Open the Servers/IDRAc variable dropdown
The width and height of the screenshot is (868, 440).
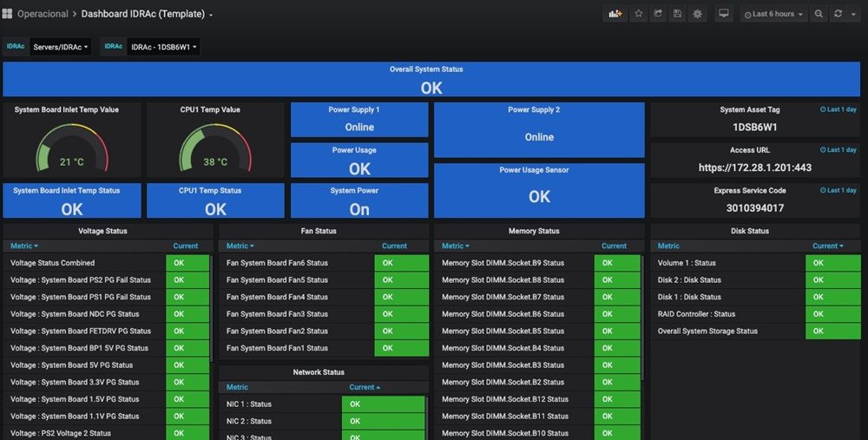pos(61,47)
